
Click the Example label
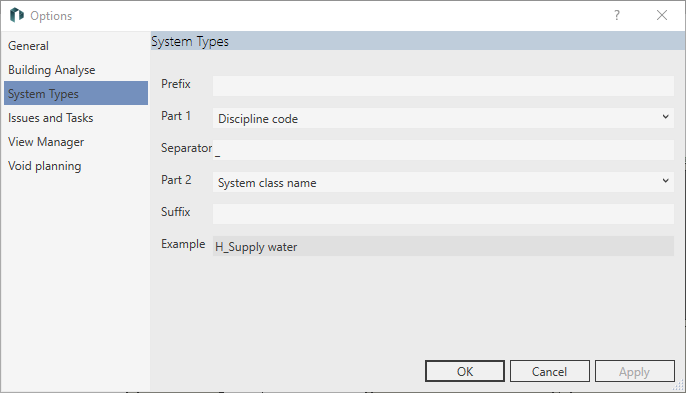pyautogui.click(x=183, y=244)
